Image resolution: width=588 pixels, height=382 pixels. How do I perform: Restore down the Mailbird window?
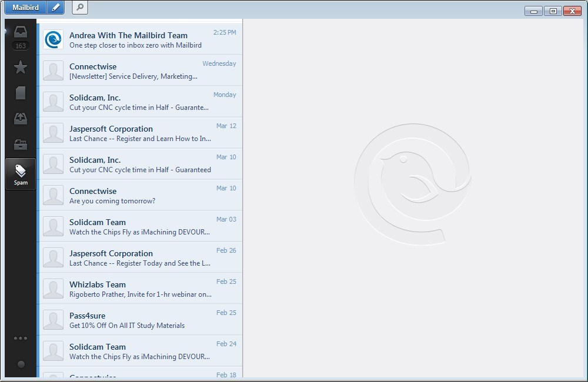tap(552, 11)
